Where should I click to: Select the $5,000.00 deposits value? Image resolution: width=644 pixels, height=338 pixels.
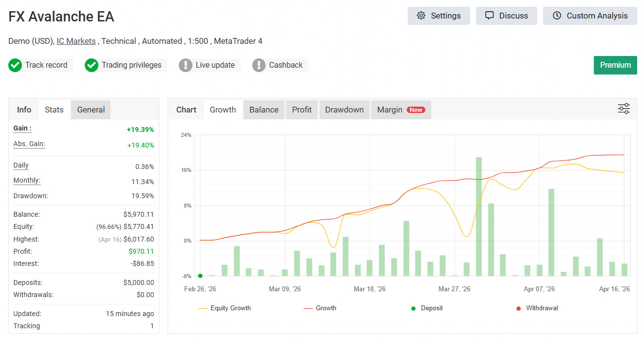[139, 282]
